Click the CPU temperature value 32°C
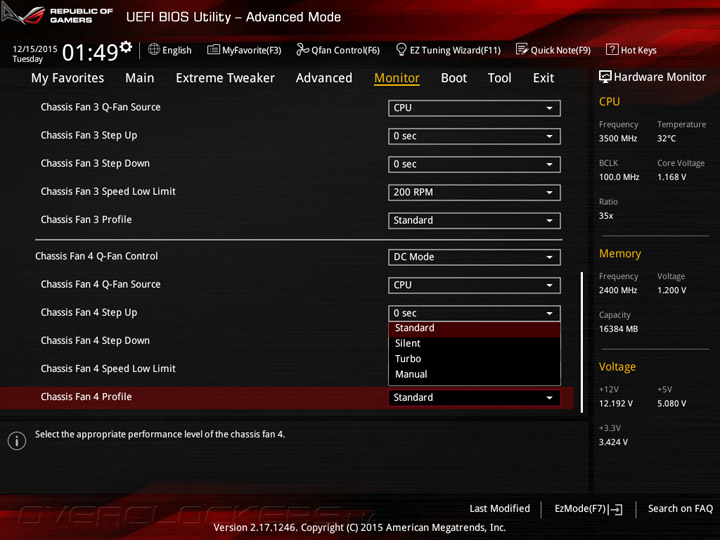Image resolution: width=720 pixels, height=540 pixels. coord(666,138)
